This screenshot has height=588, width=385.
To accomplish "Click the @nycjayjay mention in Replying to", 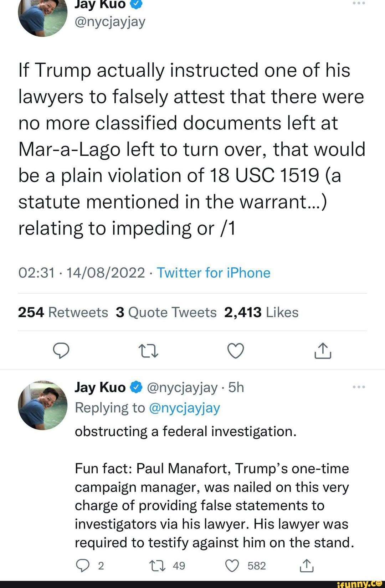I will coord(184,408).
